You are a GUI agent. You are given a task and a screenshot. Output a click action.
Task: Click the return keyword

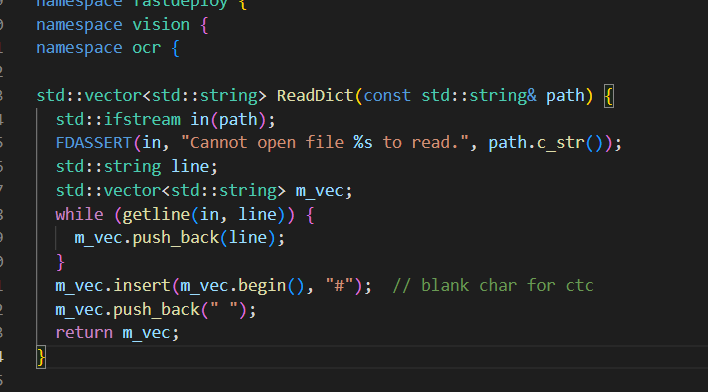(84, 333)
